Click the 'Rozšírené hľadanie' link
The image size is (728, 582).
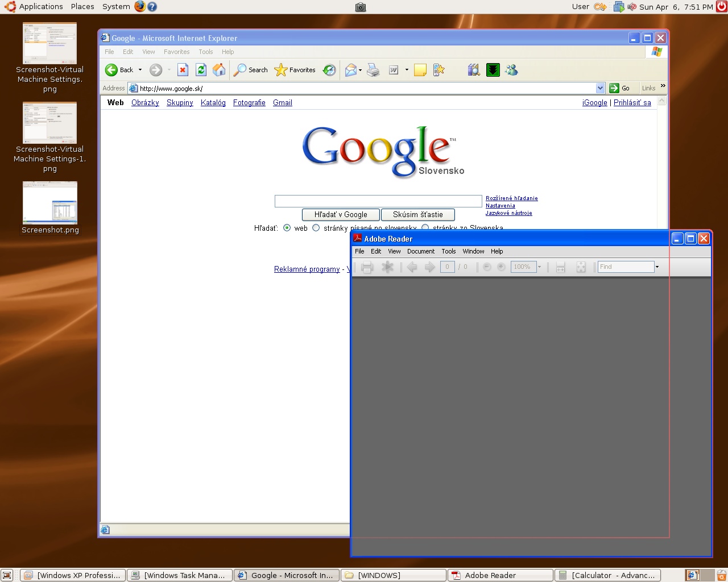(x=511, y=198)
